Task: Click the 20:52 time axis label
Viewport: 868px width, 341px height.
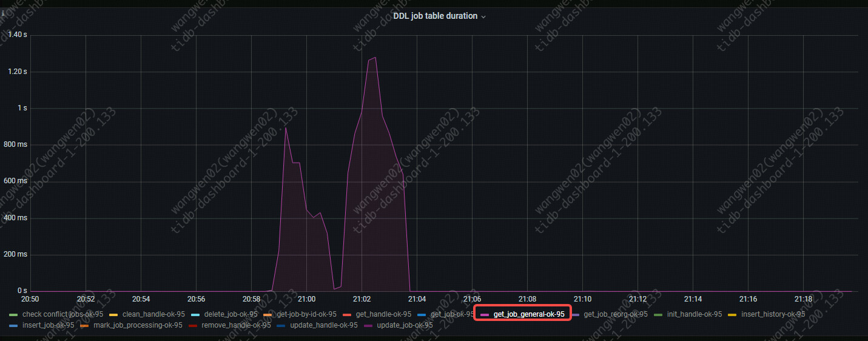Action: point(86,300)
